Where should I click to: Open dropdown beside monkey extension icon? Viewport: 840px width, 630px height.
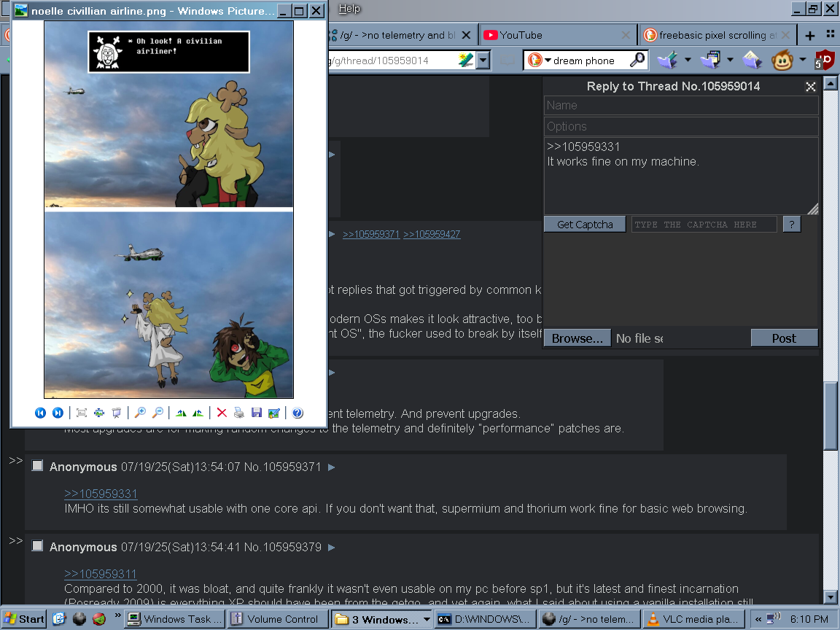pos(803,60)
